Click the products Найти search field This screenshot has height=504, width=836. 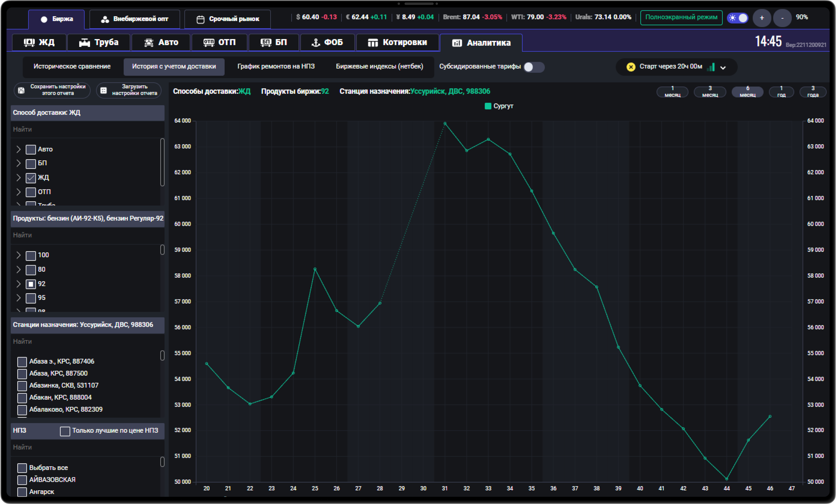pyautogui.click(x=87, y=235)
